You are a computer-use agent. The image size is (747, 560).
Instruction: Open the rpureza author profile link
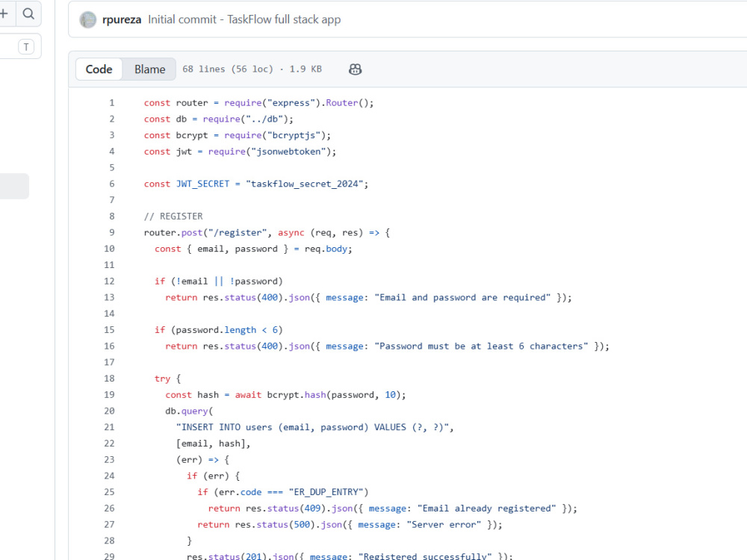[122, 19]
